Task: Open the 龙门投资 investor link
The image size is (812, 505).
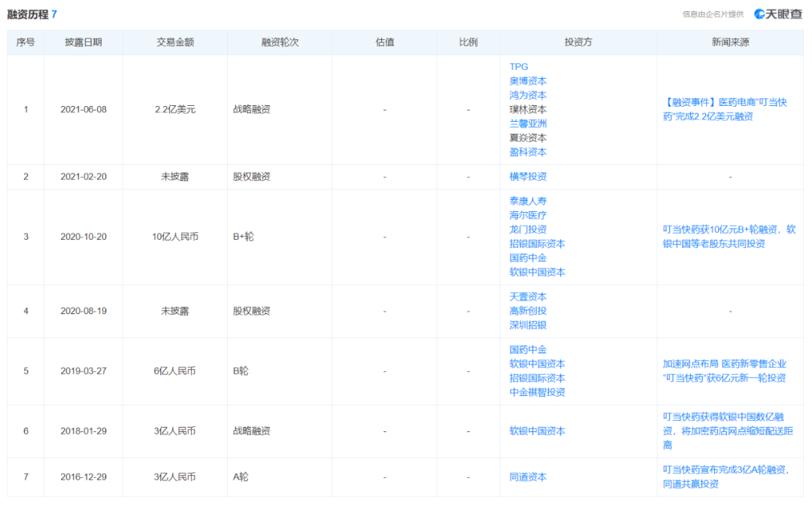Action: 528,229
